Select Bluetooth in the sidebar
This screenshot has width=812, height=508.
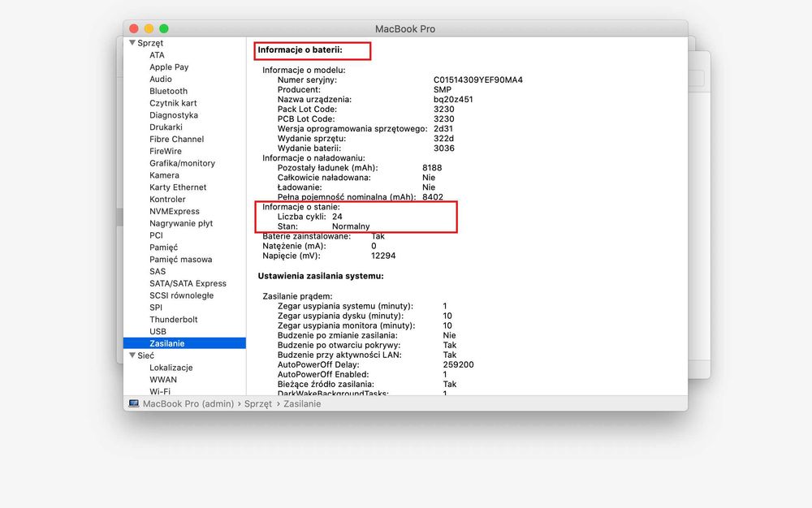168,91
